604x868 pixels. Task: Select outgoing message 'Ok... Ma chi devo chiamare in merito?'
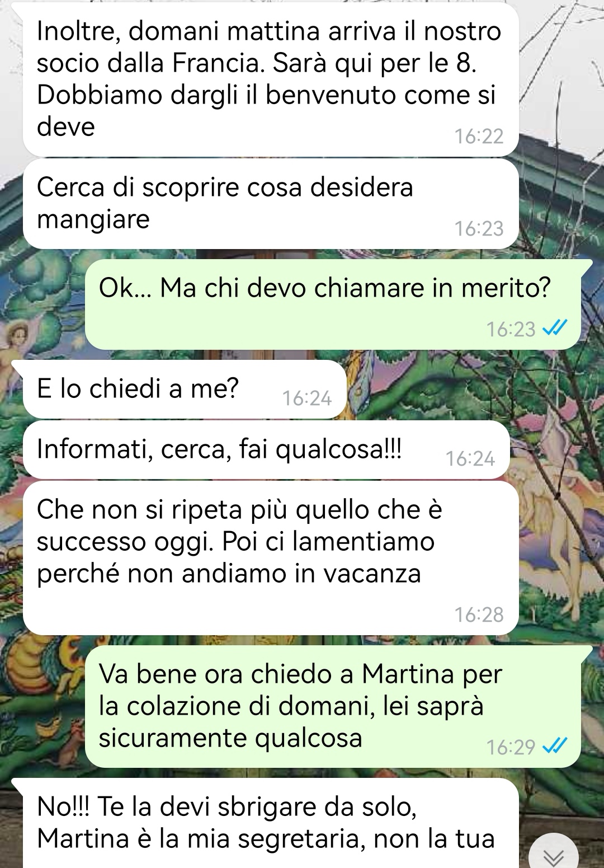click(x=333, y=304)
